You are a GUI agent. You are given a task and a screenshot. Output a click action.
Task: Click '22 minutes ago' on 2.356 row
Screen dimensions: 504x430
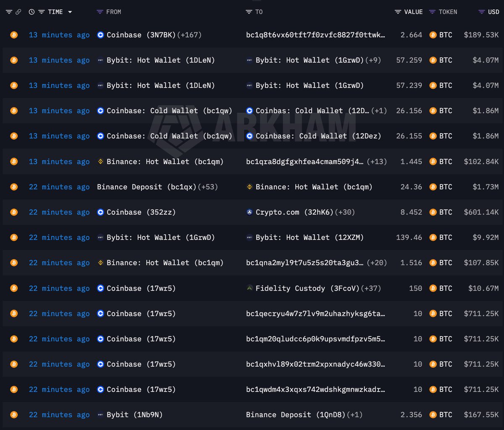pos(59,414)
